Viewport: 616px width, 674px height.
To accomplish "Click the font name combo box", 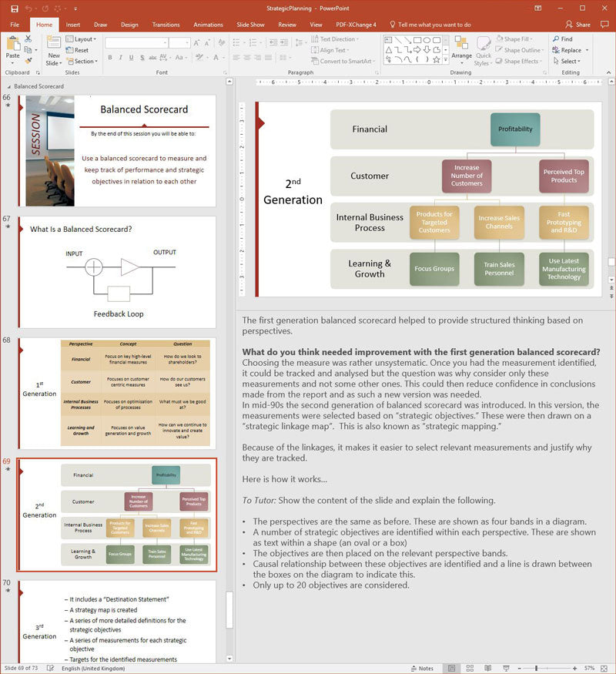I will (x=136, y=42).
